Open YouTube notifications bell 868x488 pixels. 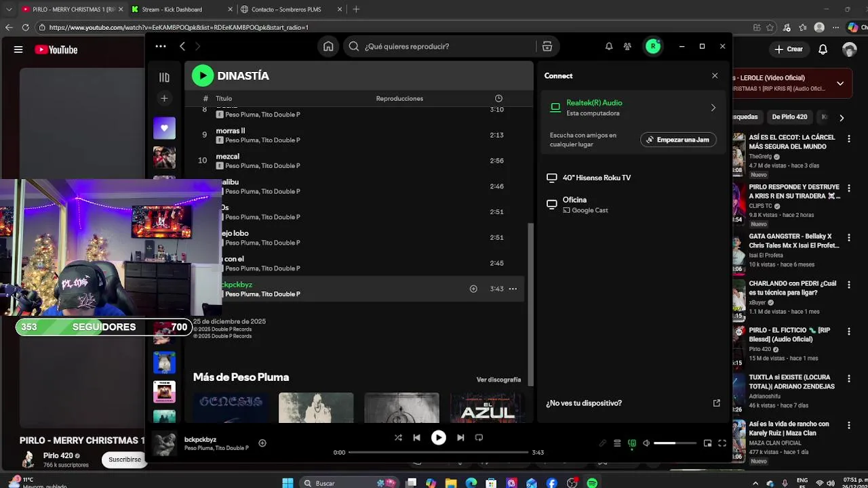[823, 49]
